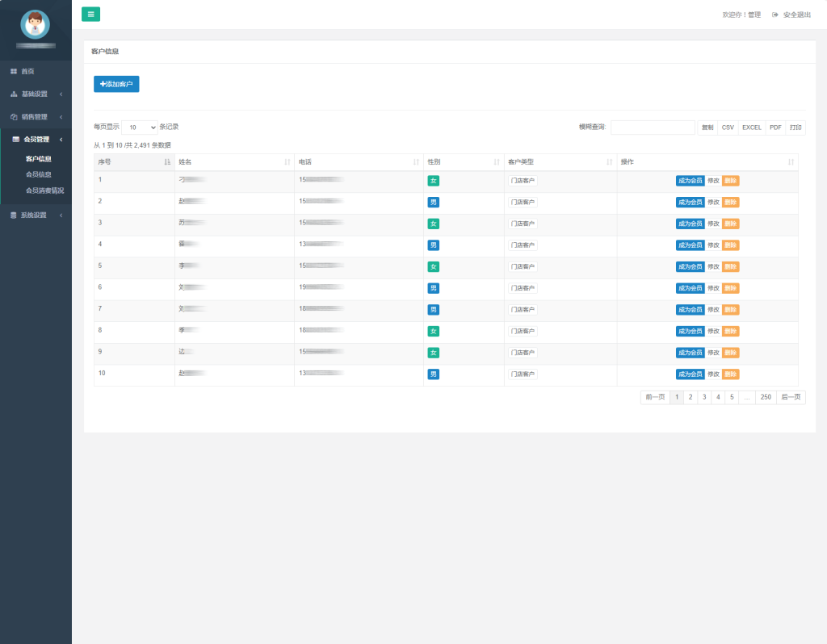Export table as EXCEL
The image size is (827, 644).
point(752,128)
